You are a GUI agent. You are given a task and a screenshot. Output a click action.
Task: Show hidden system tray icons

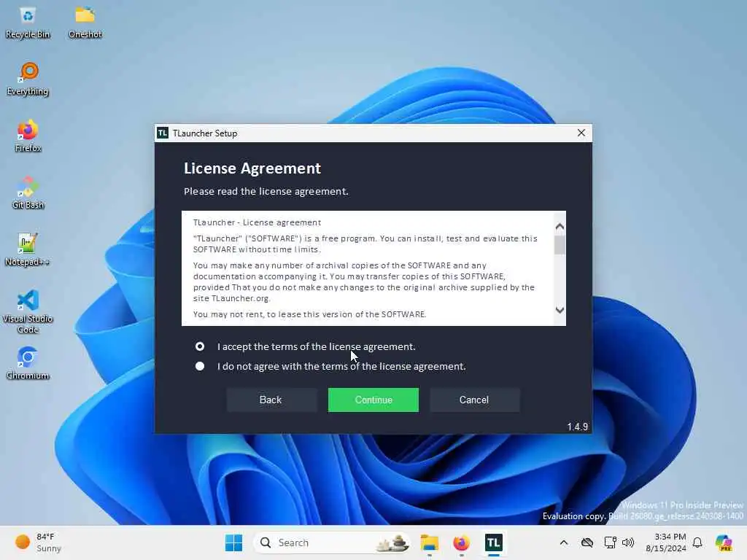pyautogui.click(x=564, y=542)
